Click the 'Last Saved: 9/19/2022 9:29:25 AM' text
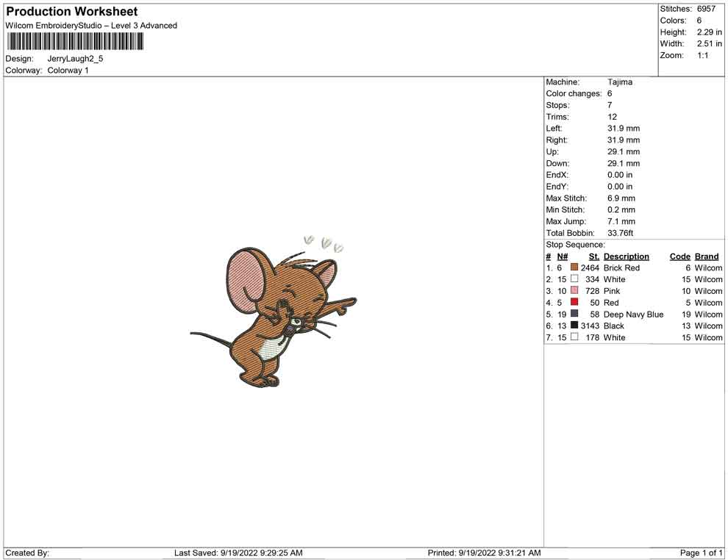Viewport: 728px width, 560px height. tap(239, 553)
